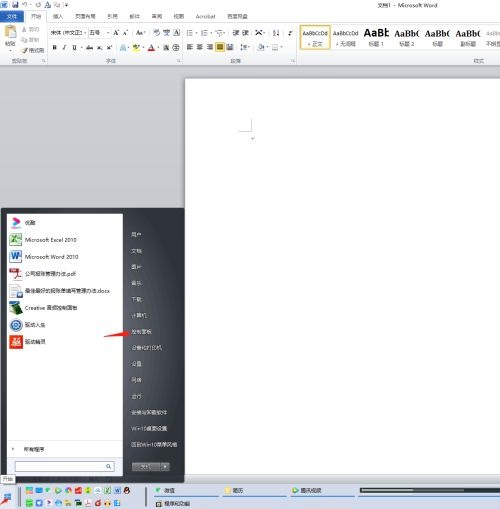Click the Text Effects glowing A icon
The width and height of the screenshot is (500, 509).
click(x=123, y=48)
